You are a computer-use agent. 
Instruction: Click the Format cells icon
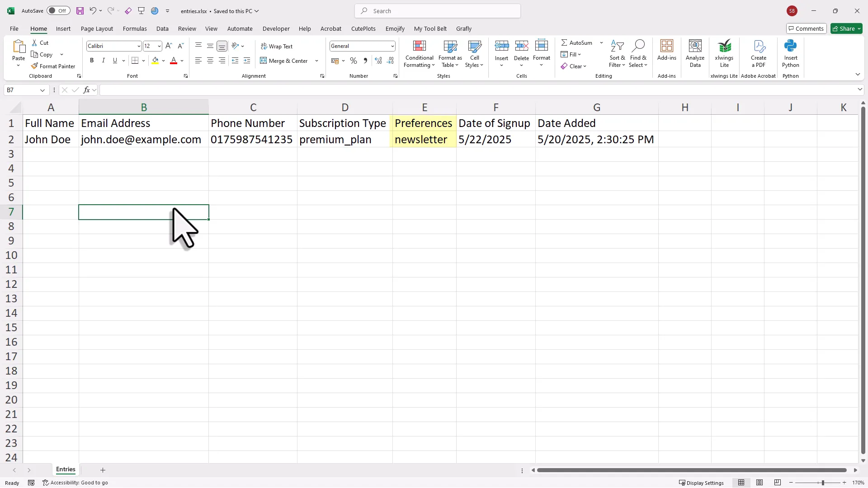coord(542,46)
